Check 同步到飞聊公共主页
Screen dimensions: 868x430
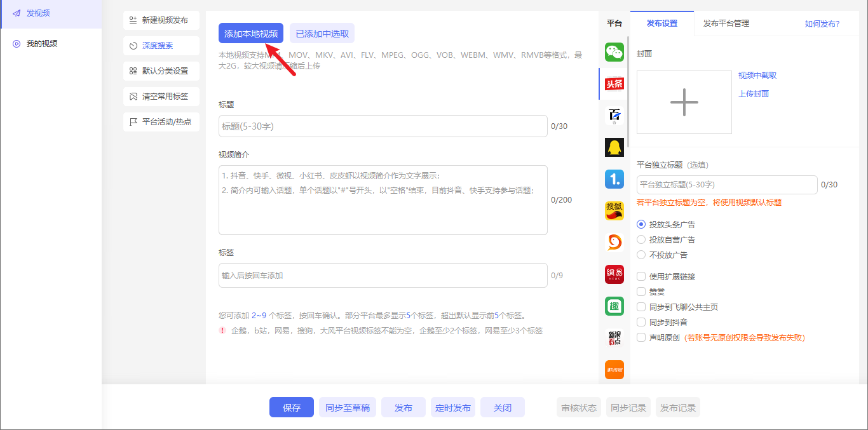641,307
